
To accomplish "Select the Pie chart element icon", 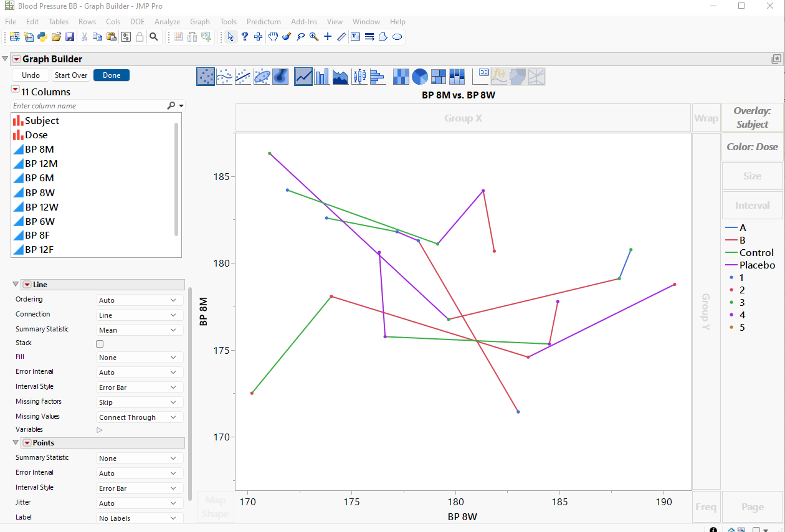I will click(420, 77).
